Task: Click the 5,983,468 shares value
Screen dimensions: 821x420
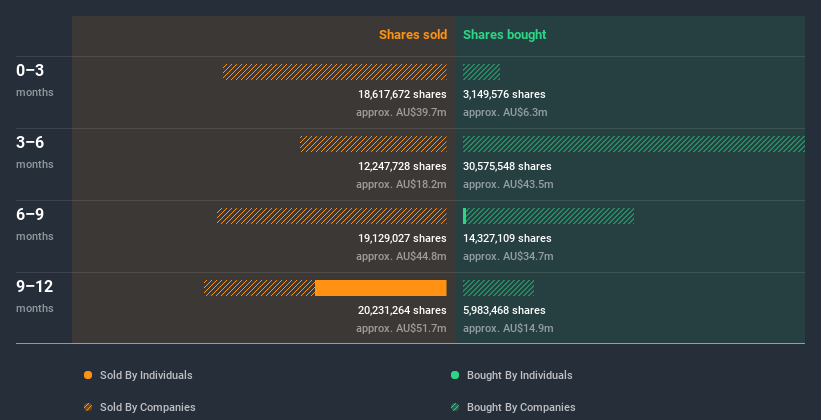Action: coord(504,310)
